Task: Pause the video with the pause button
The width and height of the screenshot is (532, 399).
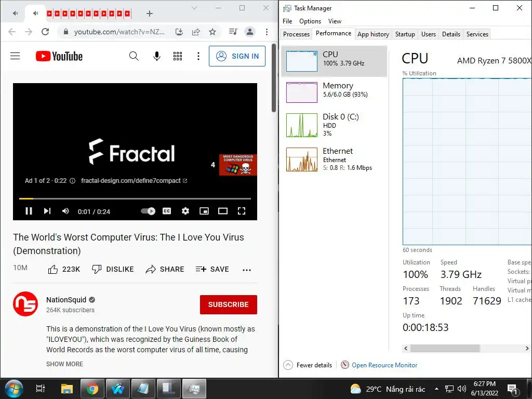Action: 29,211
